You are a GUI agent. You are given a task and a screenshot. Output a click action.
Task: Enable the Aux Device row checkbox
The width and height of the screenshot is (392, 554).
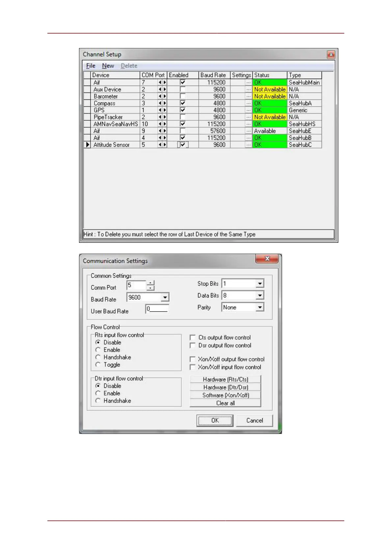click(183, 89)
